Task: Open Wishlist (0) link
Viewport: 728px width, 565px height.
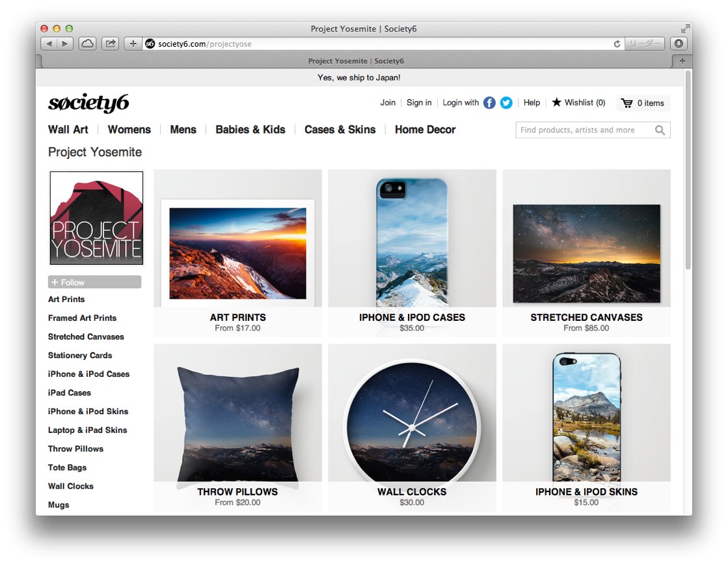Action: (x=585, y=103)
